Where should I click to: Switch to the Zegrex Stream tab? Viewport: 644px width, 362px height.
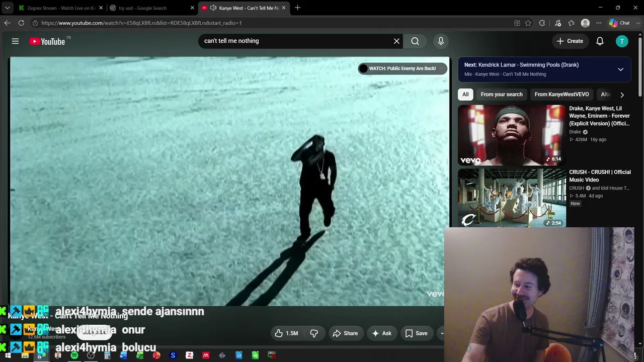click(59, 8)
